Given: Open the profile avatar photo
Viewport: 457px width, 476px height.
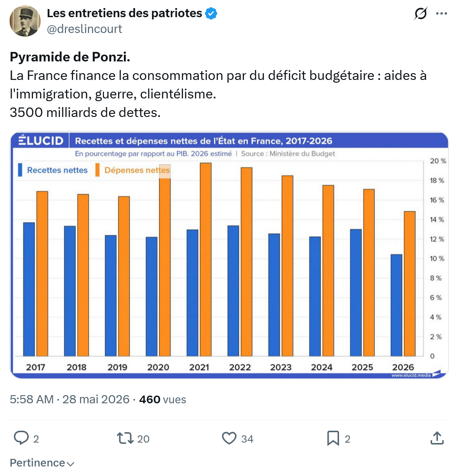Looking at the screenshot, I should tap(25, 21).
